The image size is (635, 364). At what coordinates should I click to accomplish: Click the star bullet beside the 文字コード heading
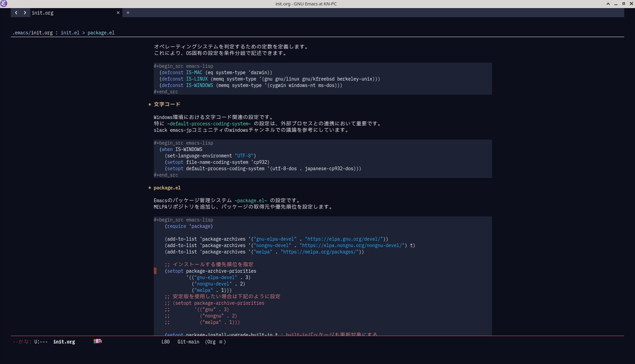tap(149, 104)
